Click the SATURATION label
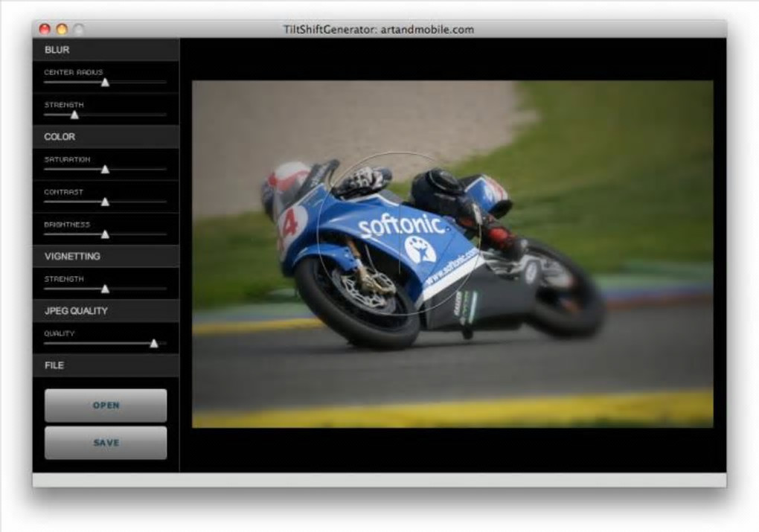 point(67,159)
